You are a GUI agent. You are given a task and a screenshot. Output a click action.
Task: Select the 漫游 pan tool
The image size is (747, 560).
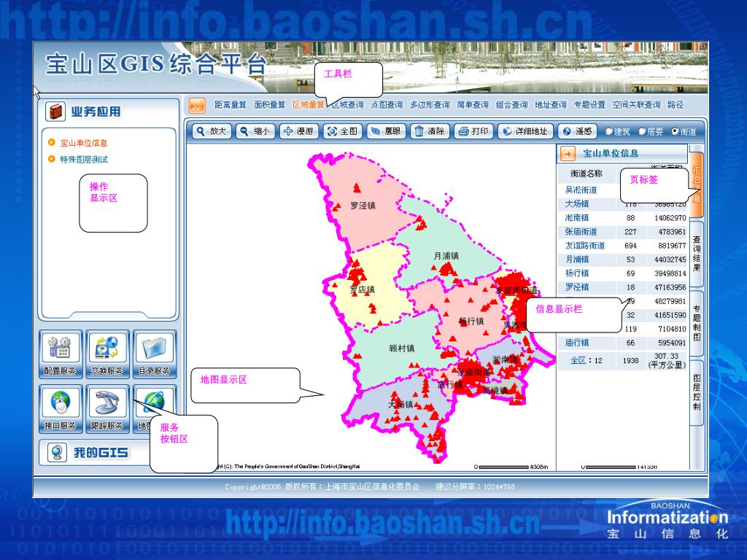tap(299, 131)
